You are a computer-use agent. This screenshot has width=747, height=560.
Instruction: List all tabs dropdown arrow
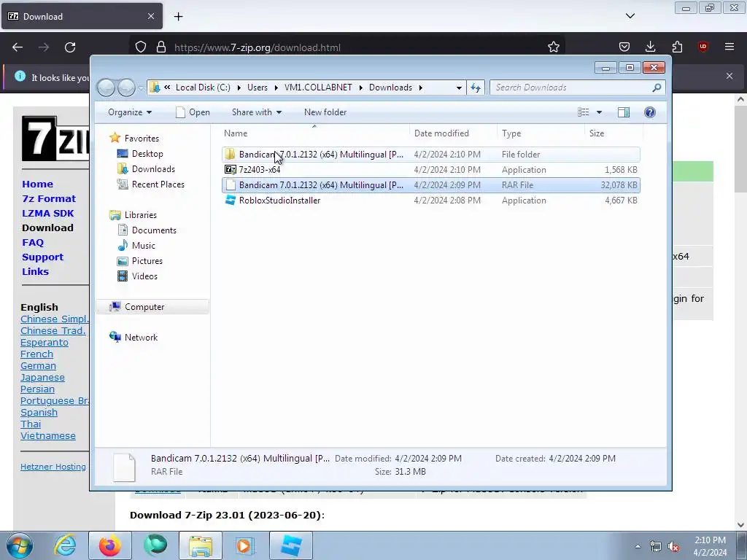click(x=630, y=16)
